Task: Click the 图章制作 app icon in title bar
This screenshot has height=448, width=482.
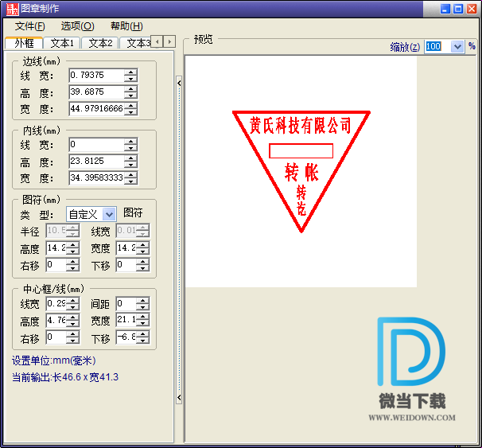Action: [13, 9]
